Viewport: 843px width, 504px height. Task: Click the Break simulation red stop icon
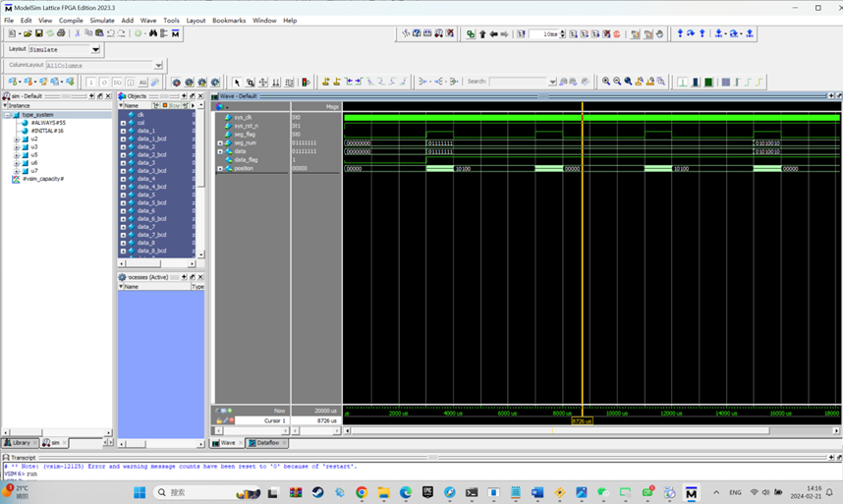617,33
